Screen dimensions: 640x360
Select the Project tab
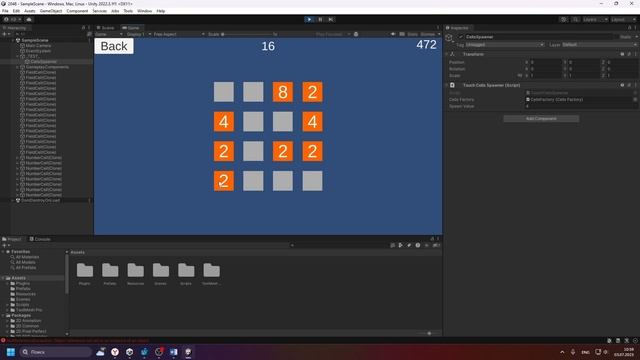(12, 239)
